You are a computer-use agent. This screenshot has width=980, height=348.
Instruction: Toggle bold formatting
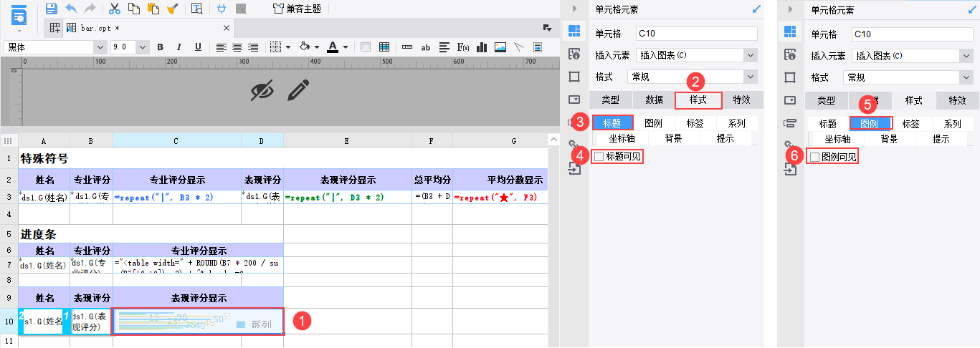160,47
